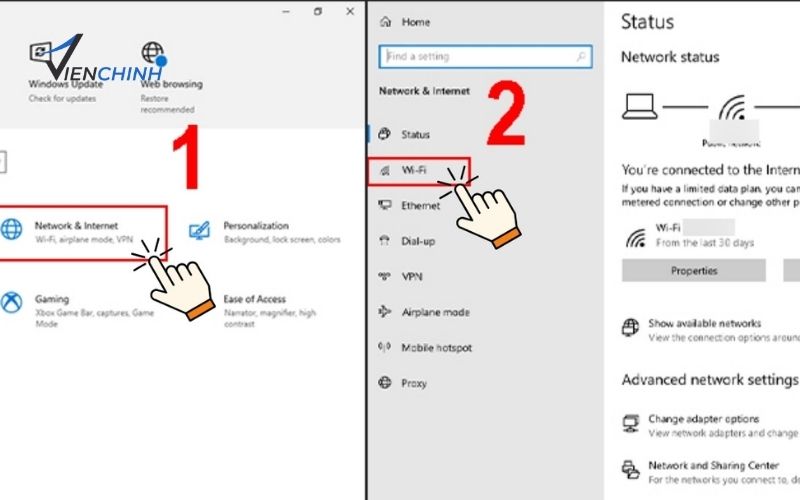Viewport: 800px width, 500px height.
Task: Click the Network & Internet sidebar heading
Action: click(424, 91)
